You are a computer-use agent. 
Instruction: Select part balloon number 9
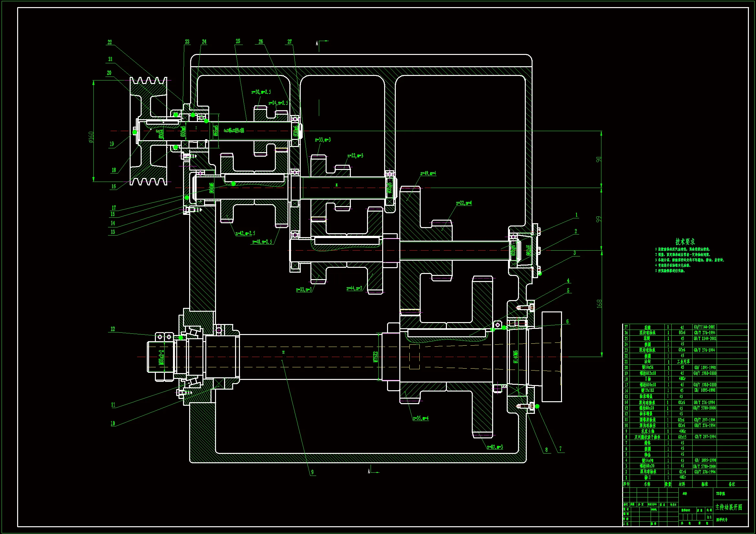tap(312, 472)
